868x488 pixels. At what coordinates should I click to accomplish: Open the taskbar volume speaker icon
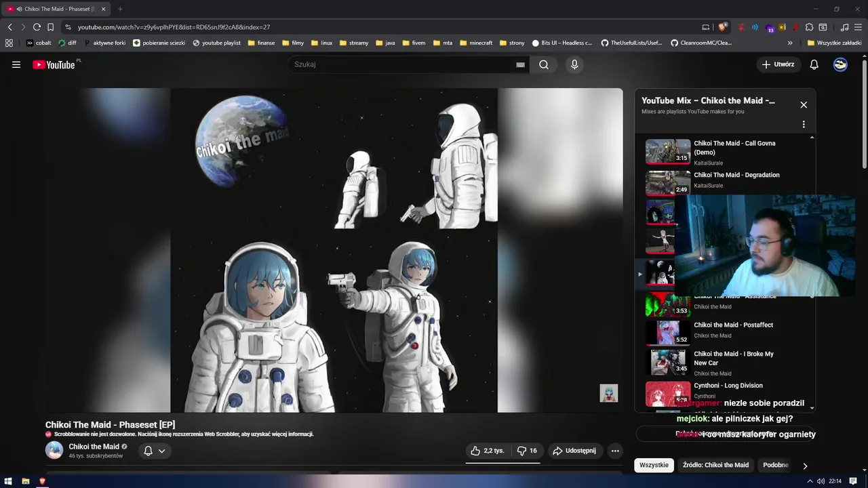(821, 481)
